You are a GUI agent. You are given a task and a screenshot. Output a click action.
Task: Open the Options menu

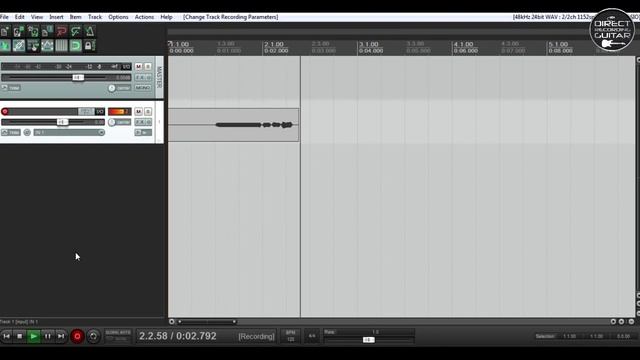coord(118,17)
